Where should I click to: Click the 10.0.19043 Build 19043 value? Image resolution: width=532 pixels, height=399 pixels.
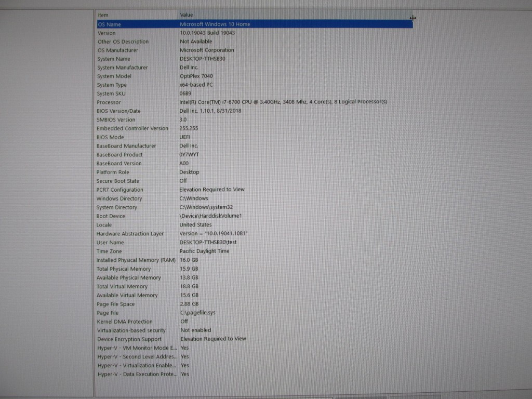(x=207, y=33)
